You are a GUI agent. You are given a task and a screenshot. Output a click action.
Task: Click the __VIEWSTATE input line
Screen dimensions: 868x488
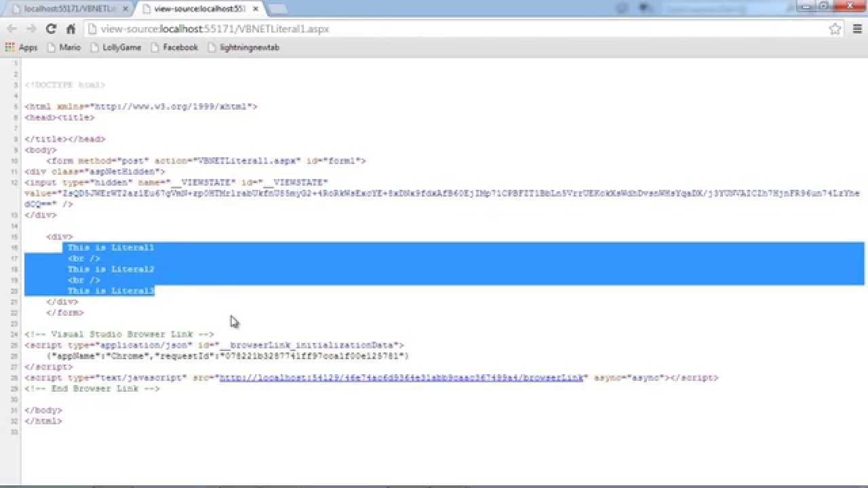[x=176, y=182]
